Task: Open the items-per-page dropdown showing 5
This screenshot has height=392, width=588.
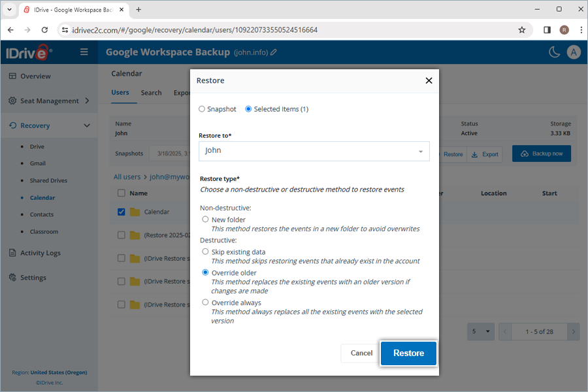Action: pos(480,332)
